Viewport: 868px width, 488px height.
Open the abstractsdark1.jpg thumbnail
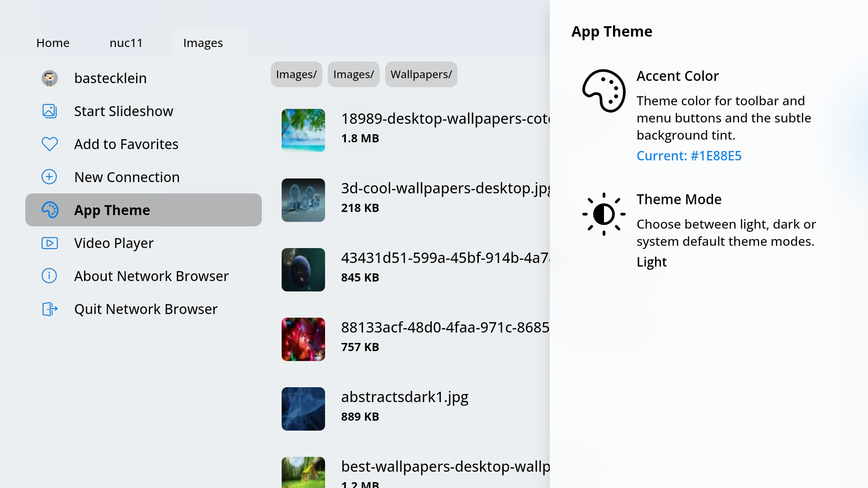[x=303, y=408]
